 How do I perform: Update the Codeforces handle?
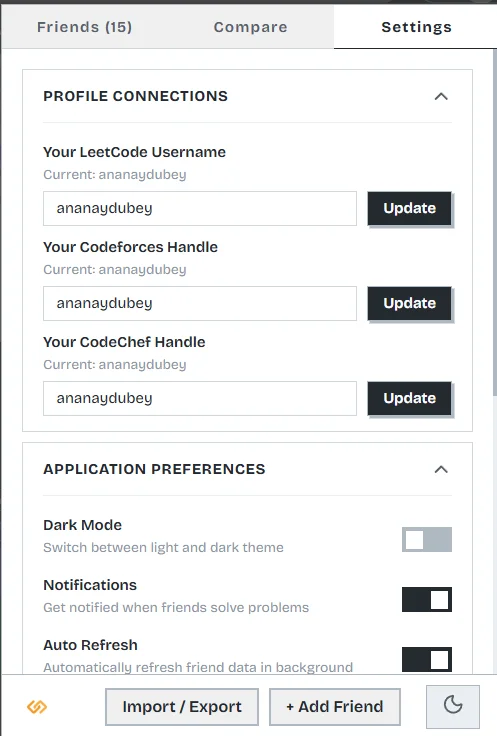click(x=409, y=303)
